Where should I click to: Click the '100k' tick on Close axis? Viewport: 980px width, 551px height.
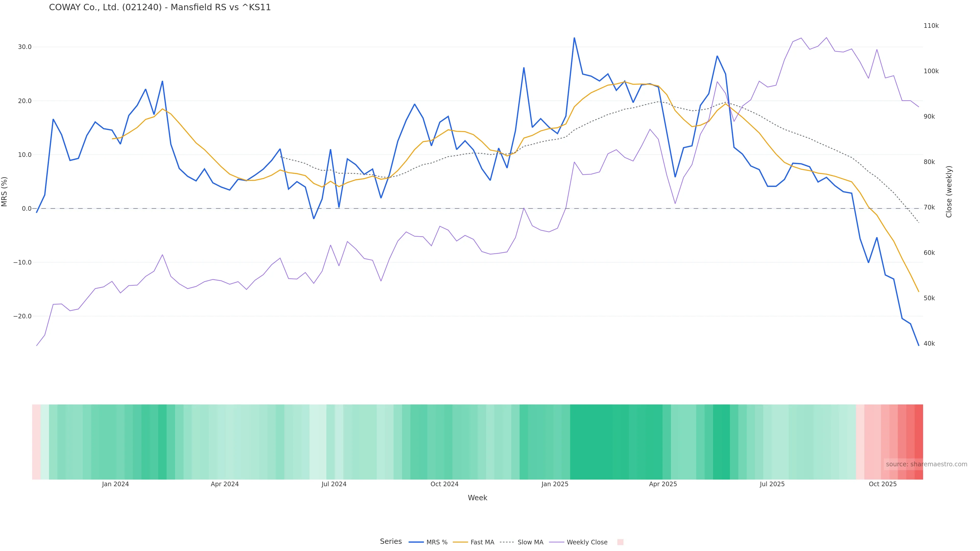click(931, 71)
